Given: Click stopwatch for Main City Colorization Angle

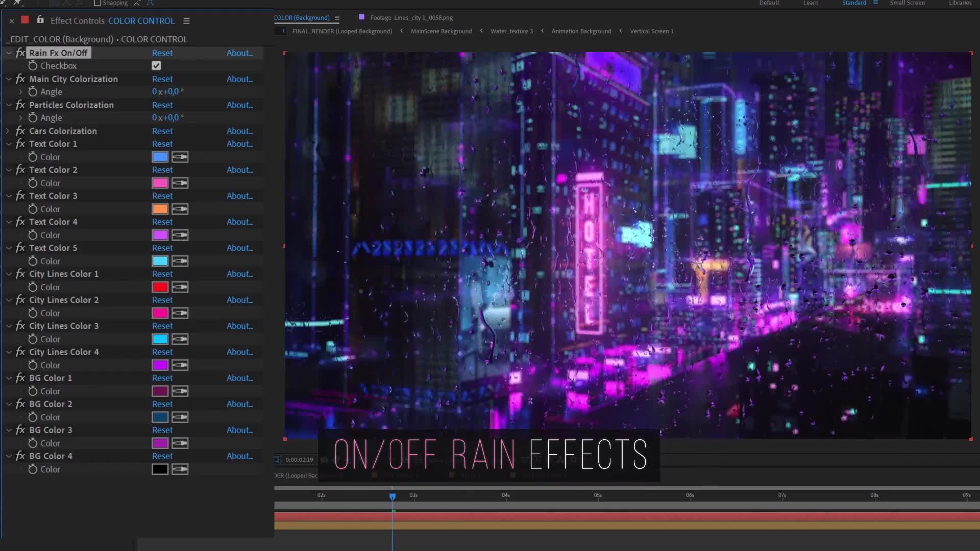Looking at the screenshot, I should coord(33,92).
